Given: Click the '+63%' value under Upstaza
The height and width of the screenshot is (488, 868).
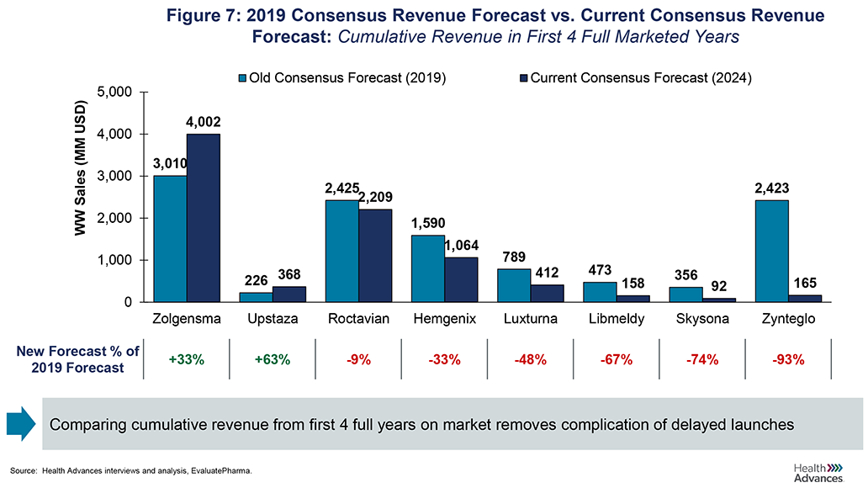Looking at the screenshot, I should coord(273,359).
